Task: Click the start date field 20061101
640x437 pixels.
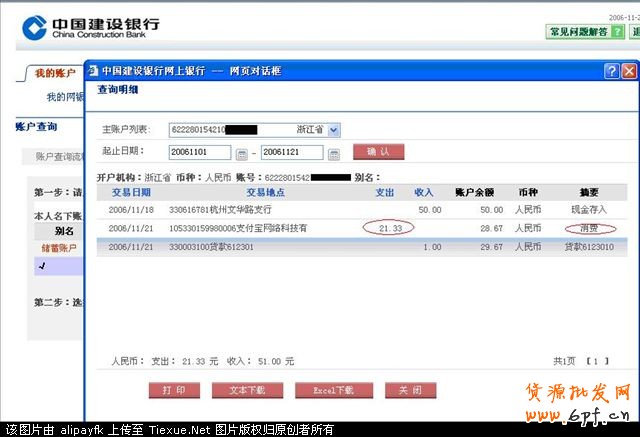Action: (200, 152)
